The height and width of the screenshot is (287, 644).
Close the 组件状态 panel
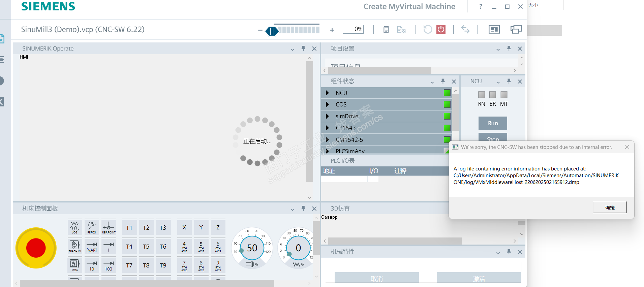454,82
